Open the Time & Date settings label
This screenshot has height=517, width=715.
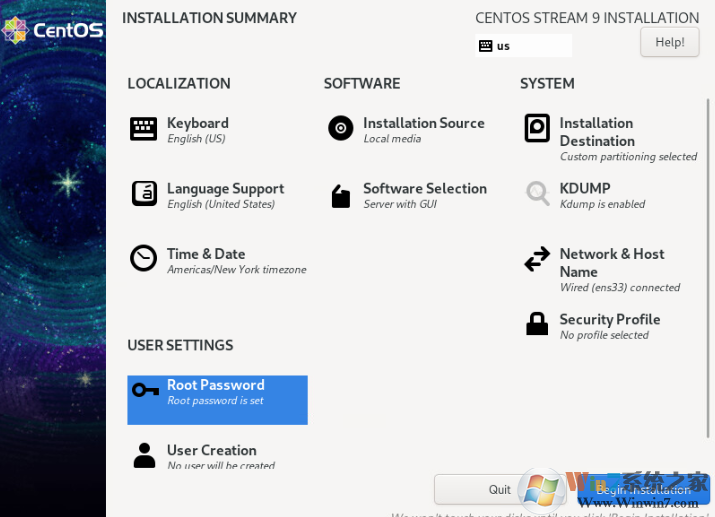point(206,254)
